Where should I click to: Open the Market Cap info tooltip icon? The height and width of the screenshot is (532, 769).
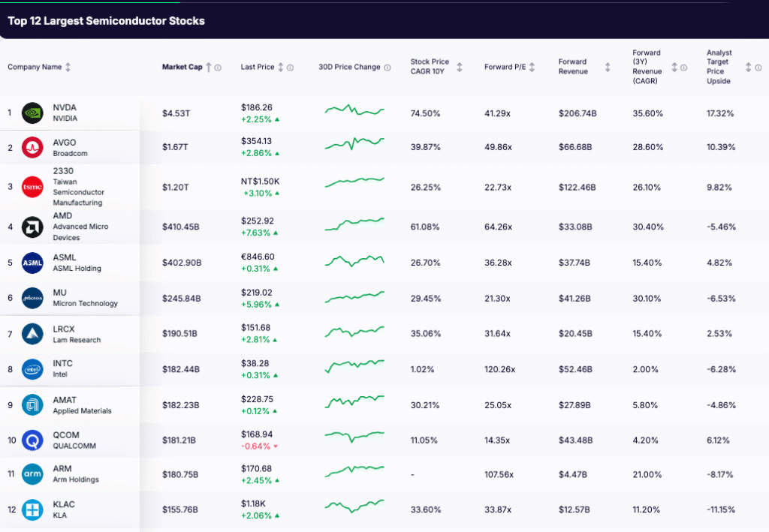pos(218,66)
